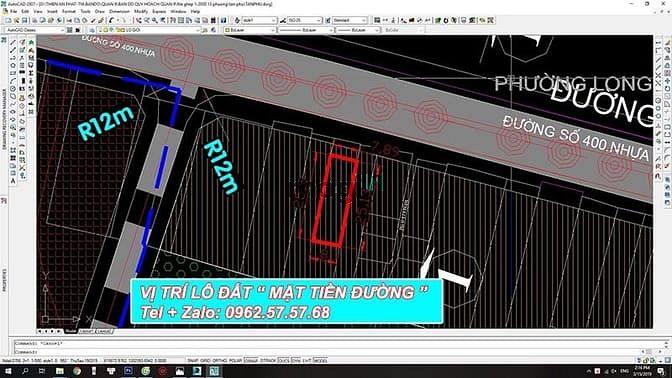Open Chrome from the taskbar
Screen dimensions: 672x378
click(x=77, y=371)
